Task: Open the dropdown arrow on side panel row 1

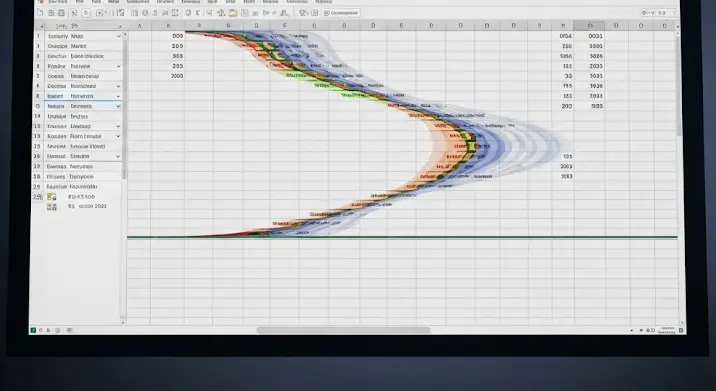Action: pyautogui.click(x=118, y=36)
